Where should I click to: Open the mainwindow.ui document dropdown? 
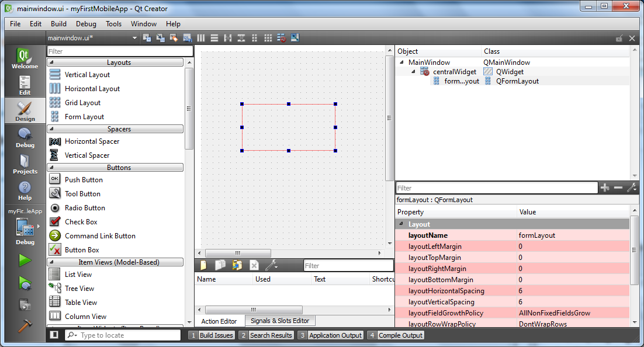92,38
